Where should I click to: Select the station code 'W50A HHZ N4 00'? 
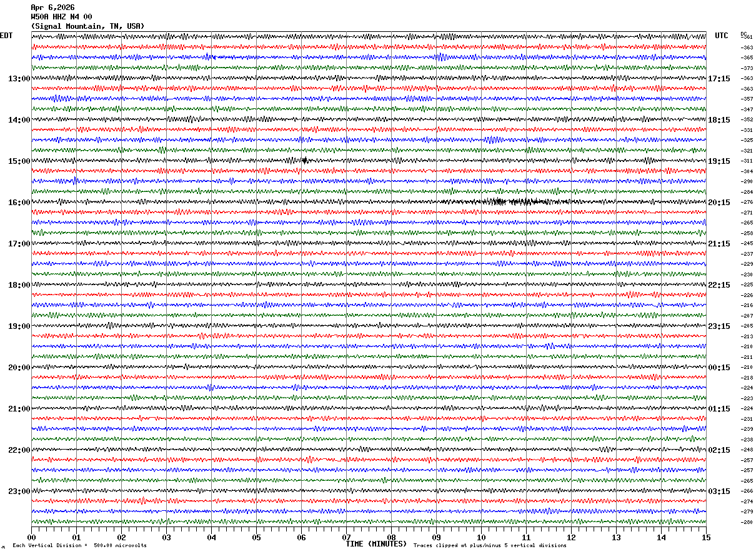click(x=61, y=17)
